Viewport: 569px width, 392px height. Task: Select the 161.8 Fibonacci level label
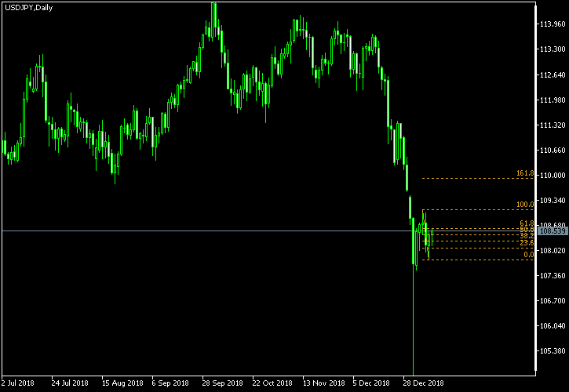point(525,174)
